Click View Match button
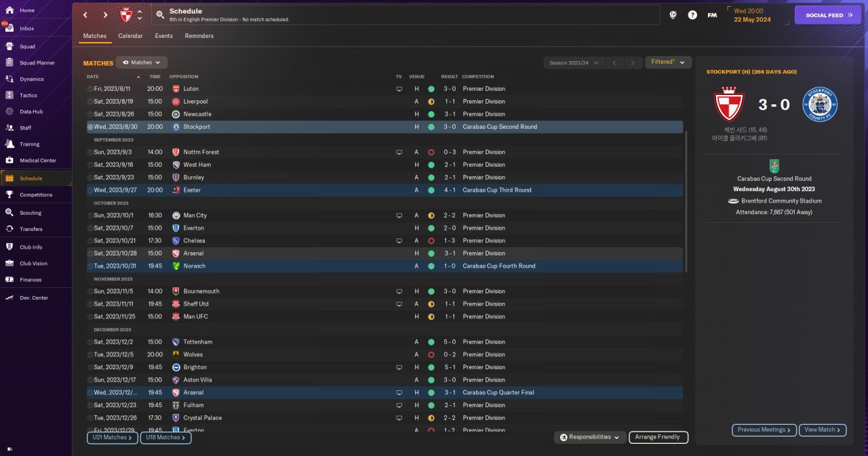The image size is (868, 456). tap(823, 430)
